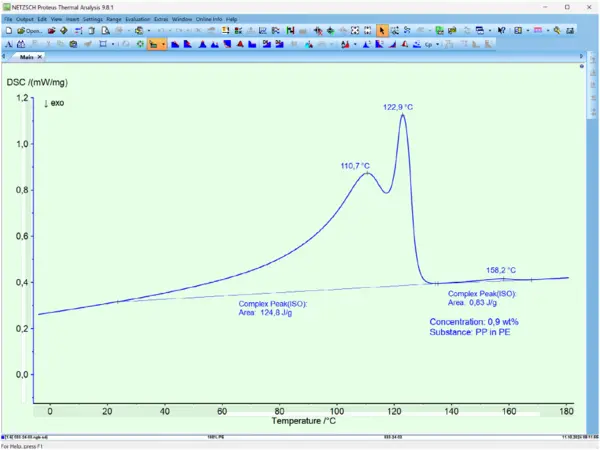Click the context help pointer icon
Screen dimensions: 600x450
(x=502, y=31)
